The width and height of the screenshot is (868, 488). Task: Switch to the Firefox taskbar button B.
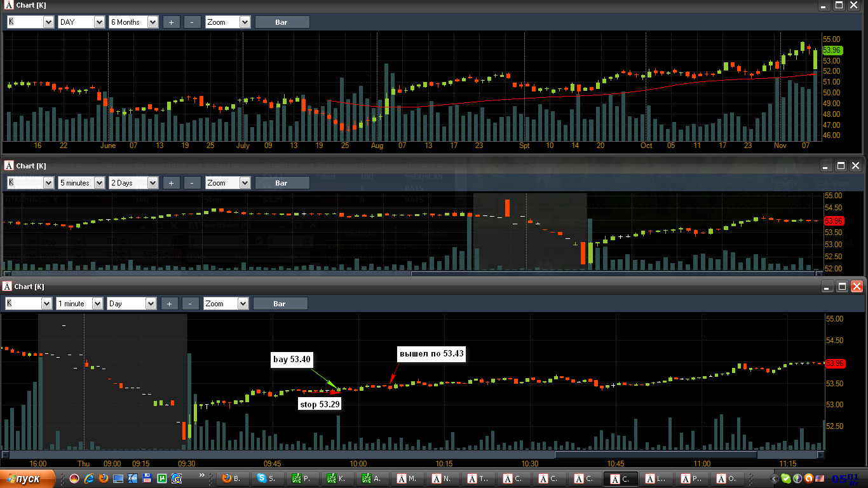pos(232,478)
